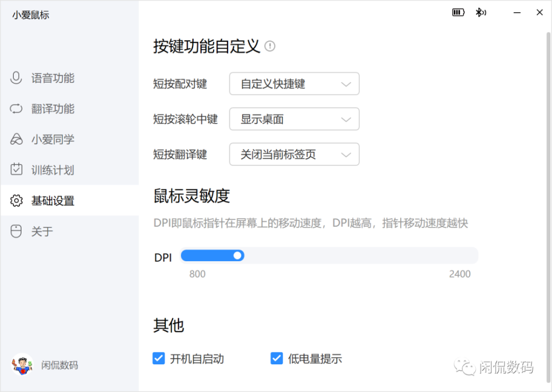Screen dimensions: 552x392
Task: Click the 闲侃数码 user avatar
Action: point(22,364)
